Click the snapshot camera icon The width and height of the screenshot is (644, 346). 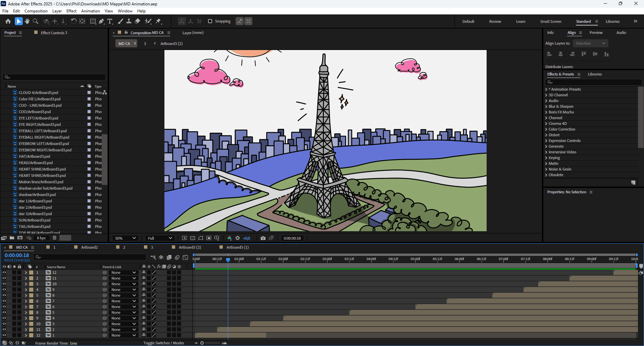click(x=263, y=238)
